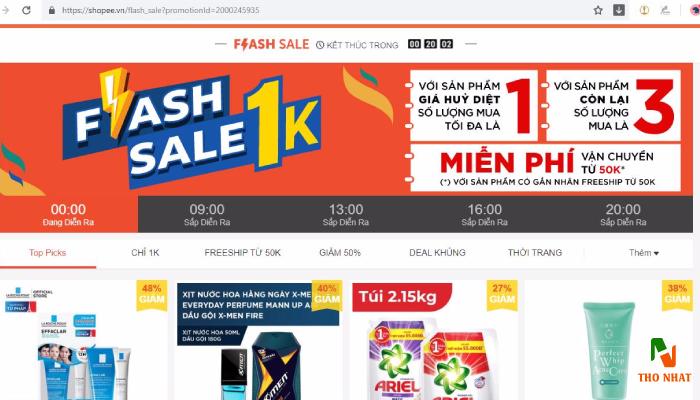Click the clock icon beside KẾT THÚC TRONG

coord(320,45)
